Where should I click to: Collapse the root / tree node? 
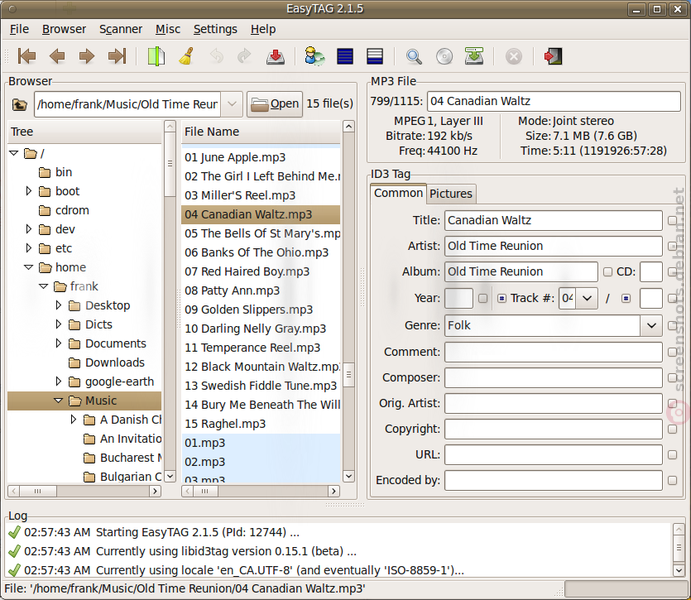click(14, 153)
